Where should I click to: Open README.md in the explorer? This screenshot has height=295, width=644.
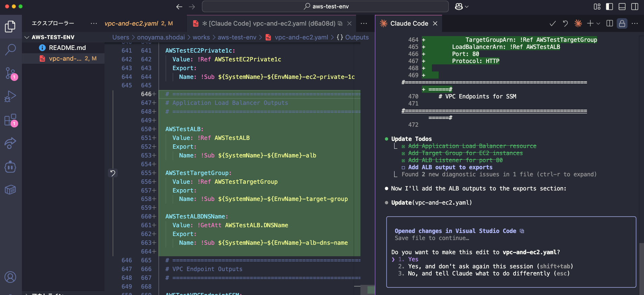(x=63, y=48)
